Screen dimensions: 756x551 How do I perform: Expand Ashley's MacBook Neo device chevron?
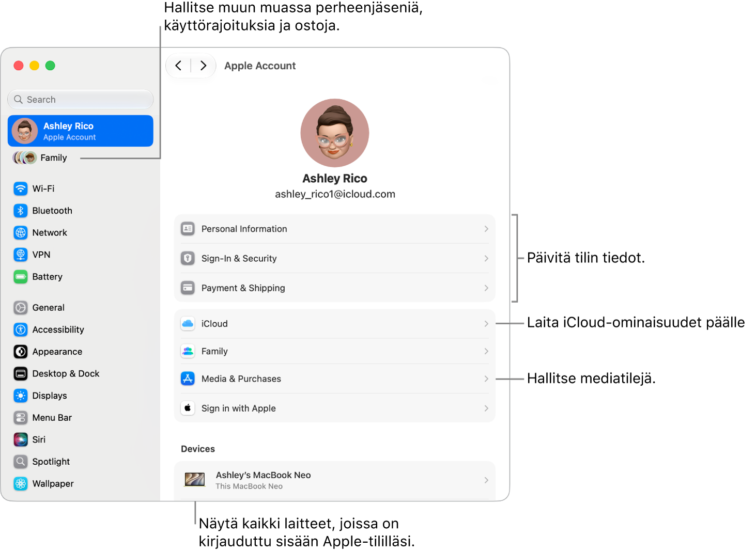coord(486,480)
